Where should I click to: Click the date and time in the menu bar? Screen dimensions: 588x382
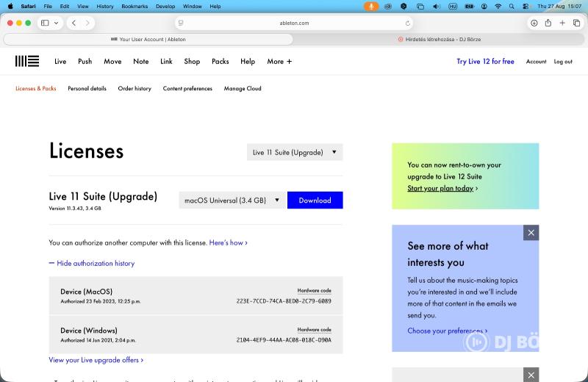559,7
